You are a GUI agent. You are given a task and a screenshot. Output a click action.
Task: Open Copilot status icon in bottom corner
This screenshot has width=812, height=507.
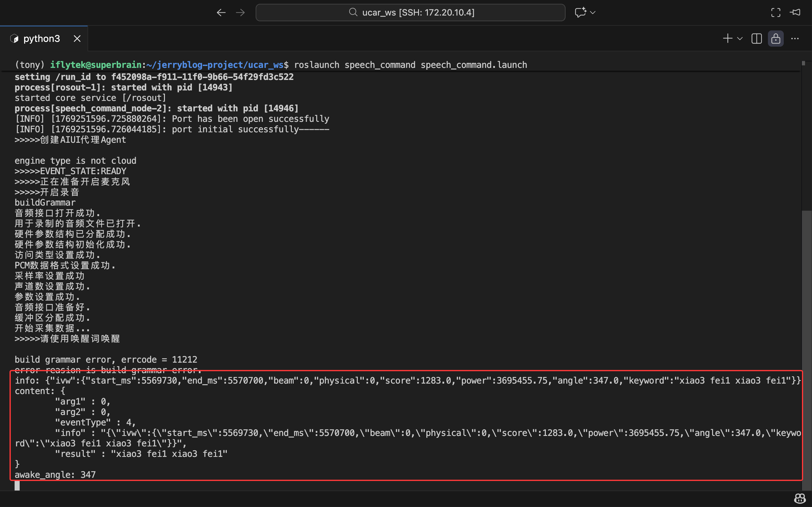click(x=800, y=499)
